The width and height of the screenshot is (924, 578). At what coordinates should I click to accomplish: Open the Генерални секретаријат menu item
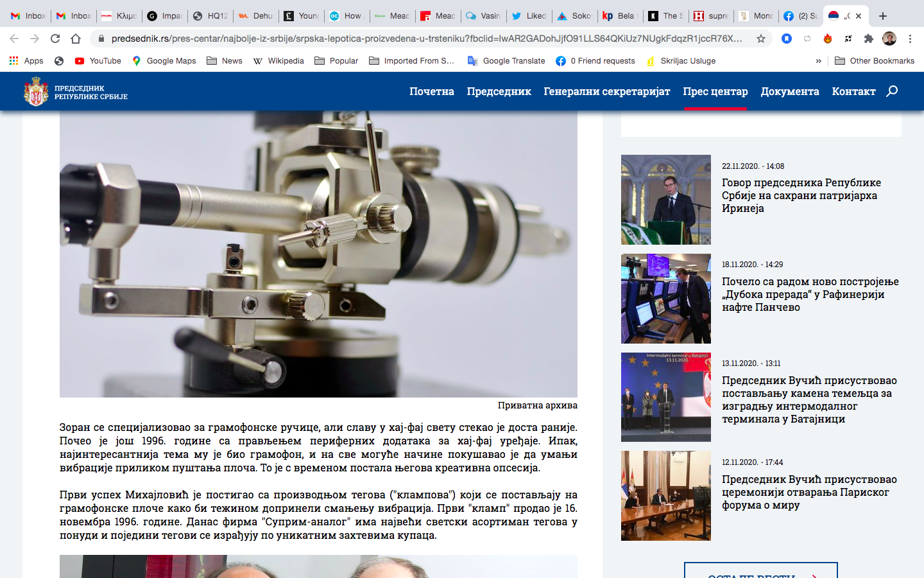(607, 91)
